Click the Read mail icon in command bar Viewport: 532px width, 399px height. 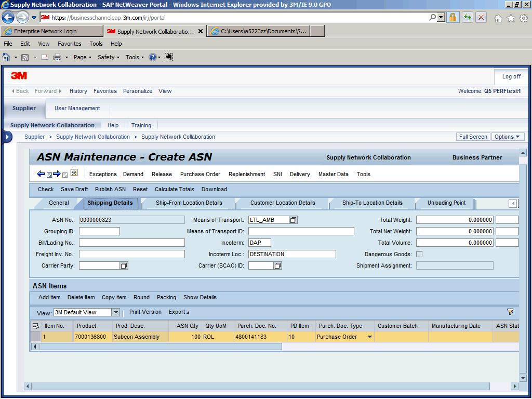pos(45,57)
